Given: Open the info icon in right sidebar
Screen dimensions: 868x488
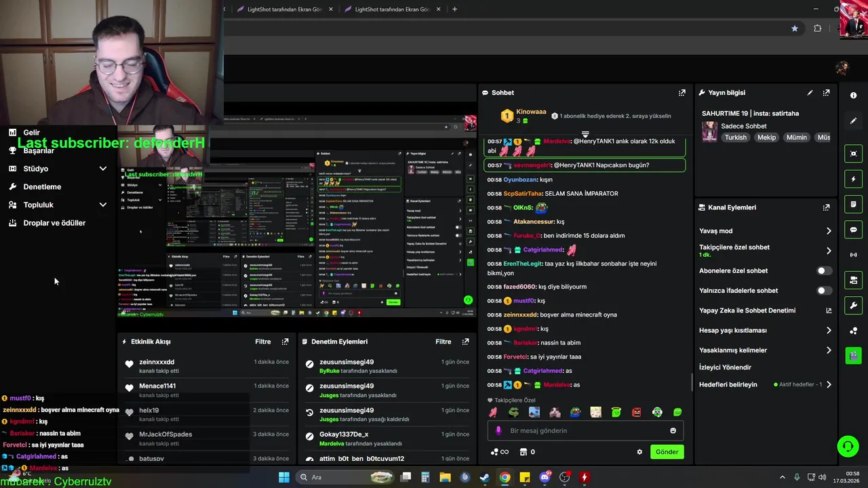Looking at the screenshot, I should (x=853, y=96).
